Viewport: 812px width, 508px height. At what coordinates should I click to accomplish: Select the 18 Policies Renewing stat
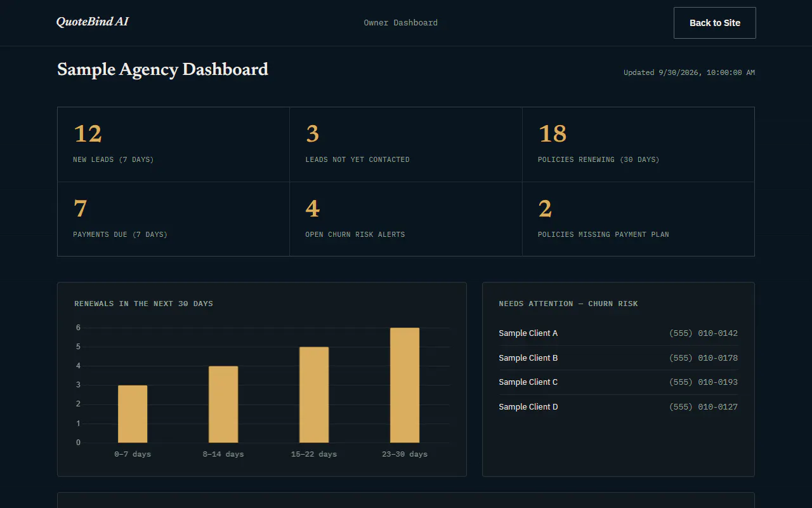click(x=638, y=144)
